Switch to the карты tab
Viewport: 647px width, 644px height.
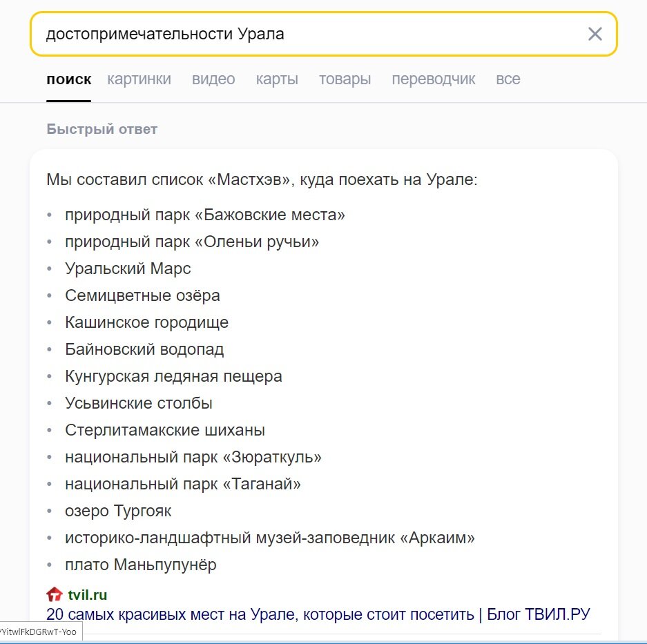(277, 79)
